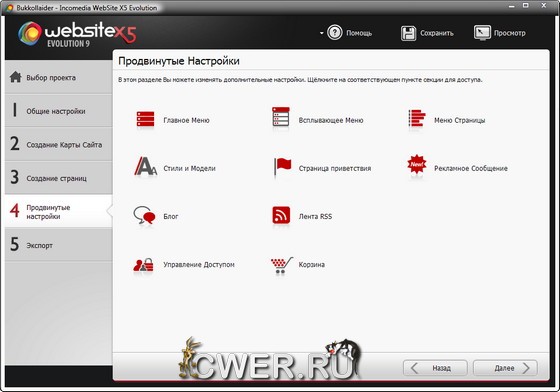
Task: Open the Главное Меню settings icon
Action: point(145,119)
